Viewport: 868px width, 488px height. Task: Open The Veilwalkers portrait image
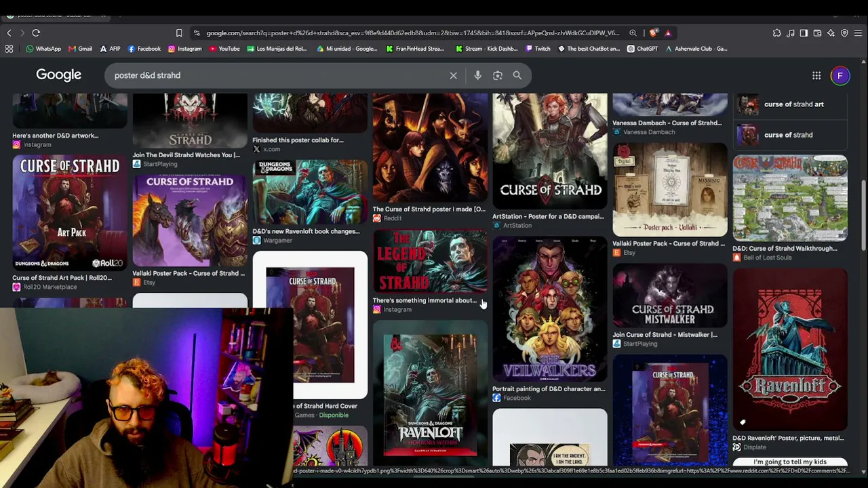tap(550, 308)
